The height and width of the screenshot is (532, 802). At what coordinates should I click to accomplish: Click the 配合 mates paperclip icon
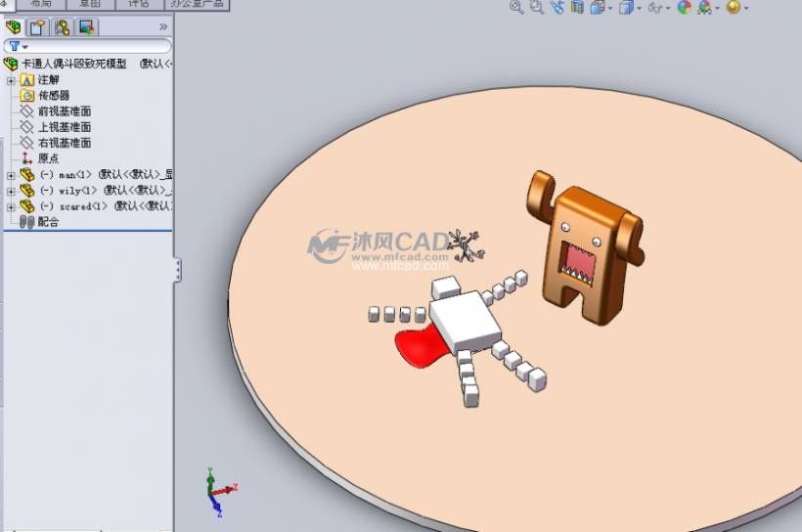[26, 222]
